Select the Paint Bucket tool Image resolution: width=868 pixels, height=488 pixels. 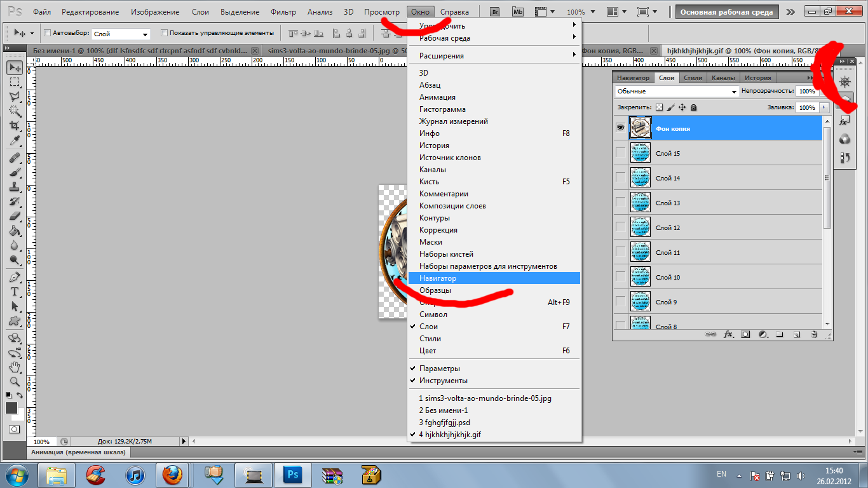[x=15, y=231]
